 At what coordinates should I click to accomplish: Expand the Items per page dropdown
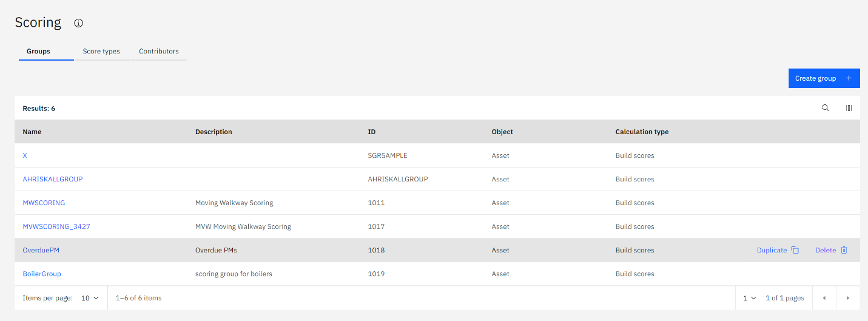pos(90,298)
